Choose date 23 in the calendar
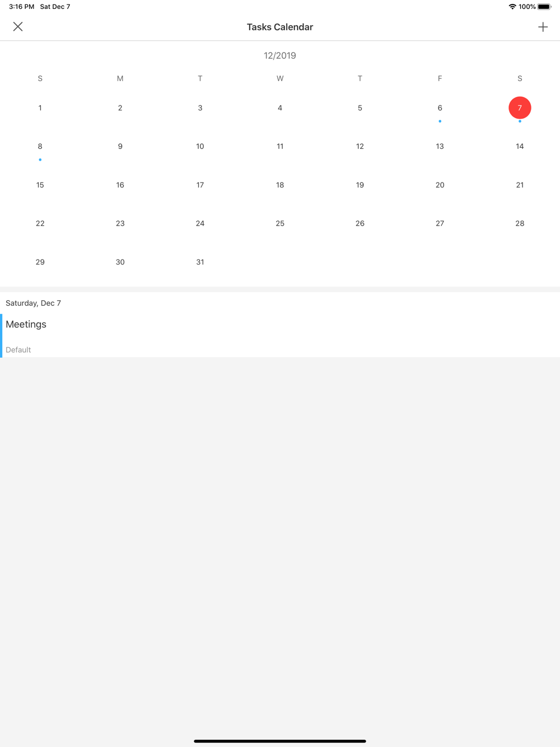The height and width of the screenshot is (747, 560). (x=120, y=223)
